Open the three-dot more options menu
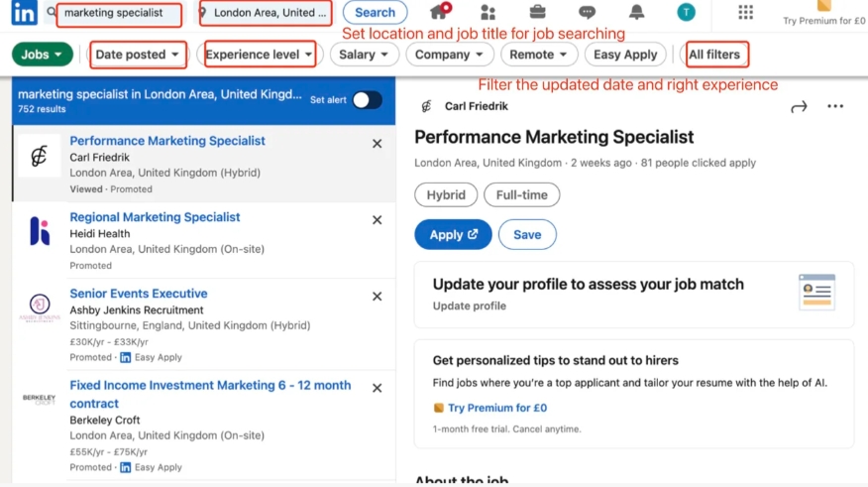The image size is (868, 487). pos(835,106)
